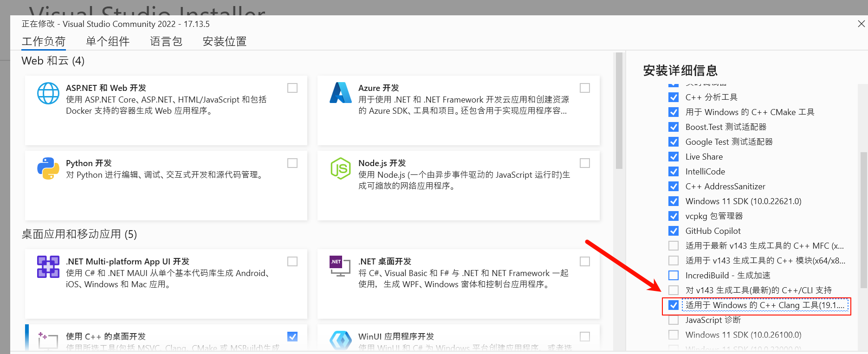Uncheck C++ Clang tools for Windows
The image size is (868, 354).
pos(674,305)
